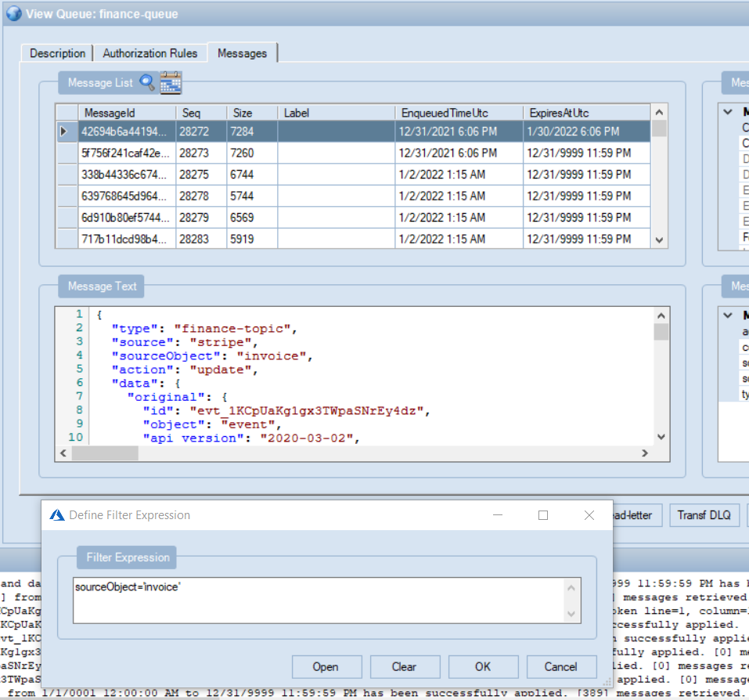Click the globe icon in View Queue title
Screen dimensions: 749x700
13,13
